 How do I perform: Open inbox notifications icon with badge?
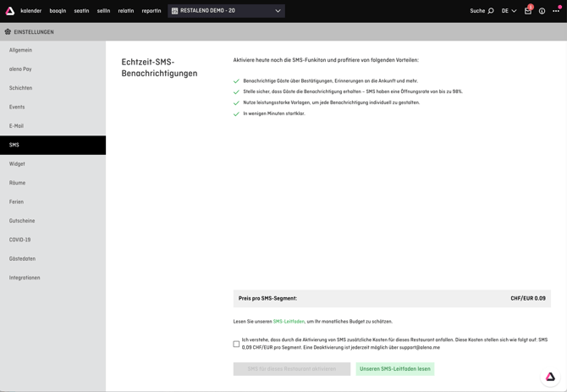click(528, 11)
